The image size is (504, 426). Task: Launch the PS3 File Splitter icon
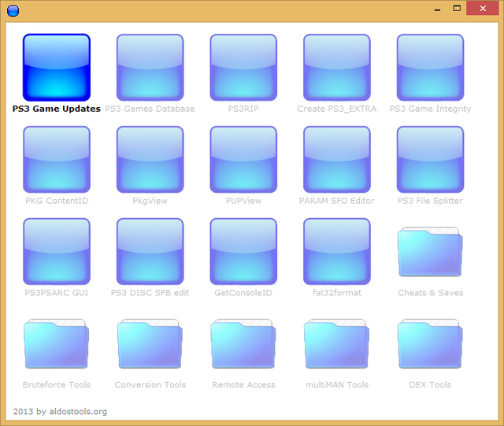coord(430,160)
